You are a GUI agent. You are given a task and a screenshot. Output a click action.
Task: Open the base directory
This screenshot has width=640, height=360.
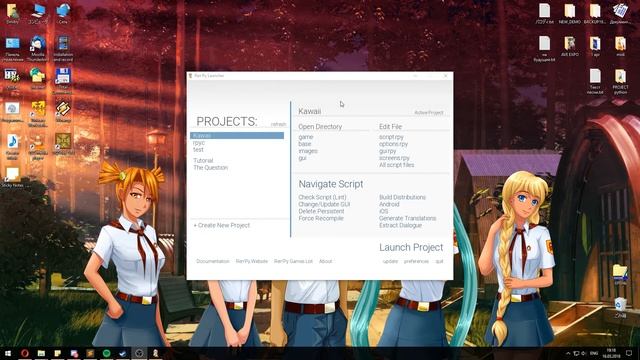coord(304,144)
